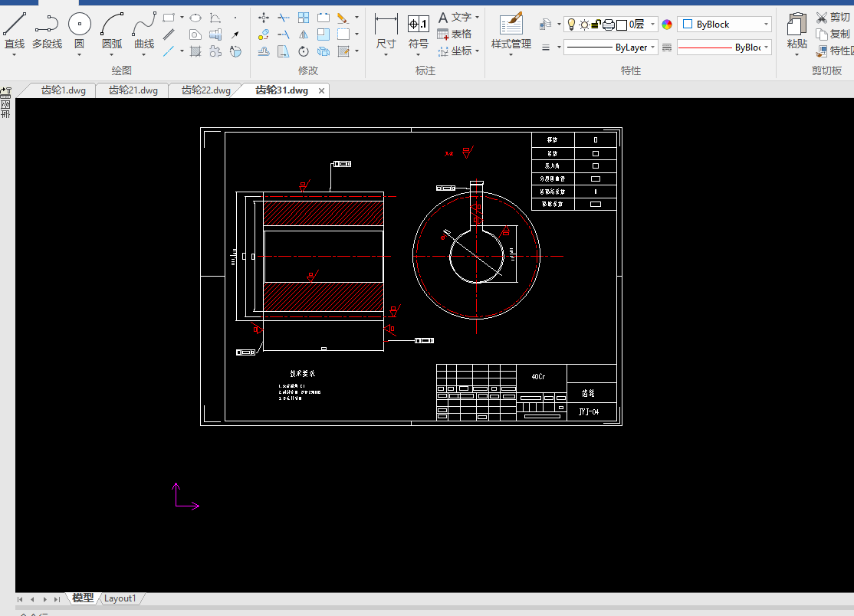Viewport: 854px width, 616px height.
Task: Open the color wheel picker
Action: click(x=667, y=25)
